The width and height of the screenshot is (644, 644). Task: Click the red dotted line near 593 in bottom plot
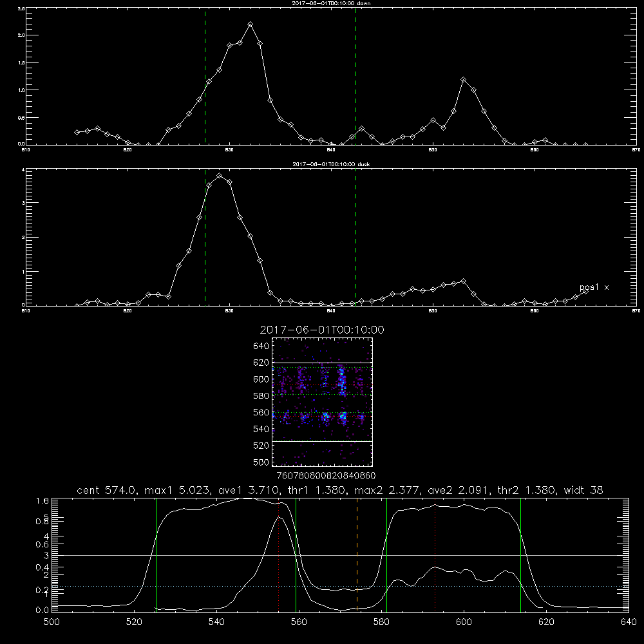(x=435, y=554)
